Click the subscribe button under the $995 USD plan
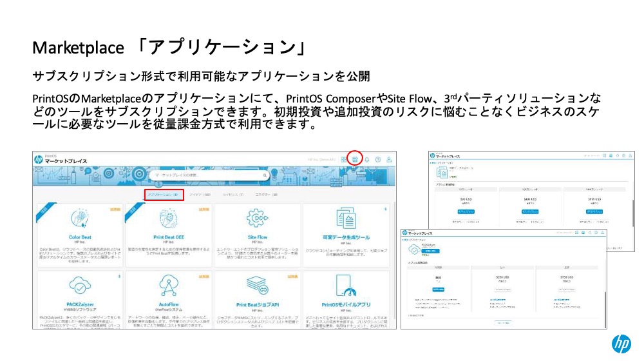The width and height of the screenshot is (644, 363). pos(594,211)
